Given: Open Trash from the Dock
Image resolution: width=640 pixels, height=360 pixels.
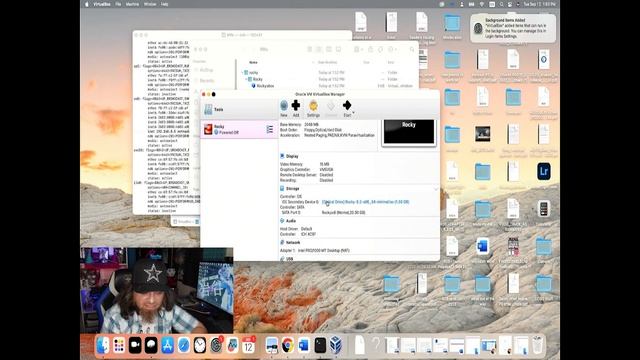Looking at the screenshot, I should click(538, 345).
